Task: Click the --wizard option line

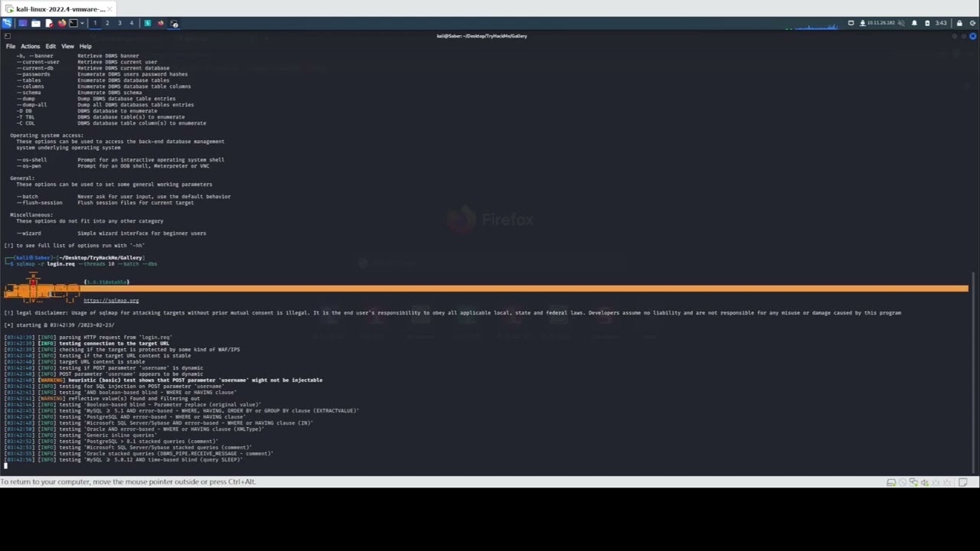Action: pyautogui.click(x=111, y=233)
